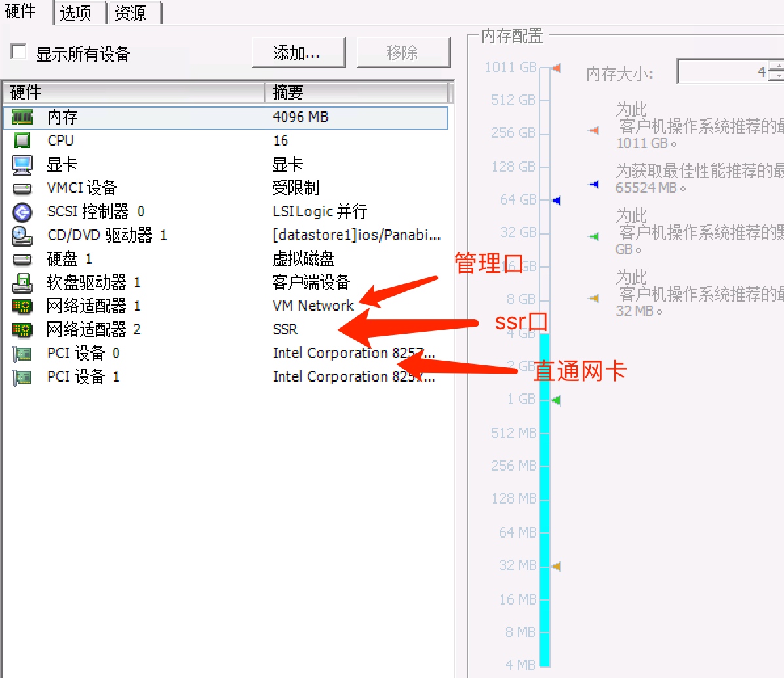Click the VMCI 设备 icon
Screen dimensions: 784x678
(x=22, y=189)
